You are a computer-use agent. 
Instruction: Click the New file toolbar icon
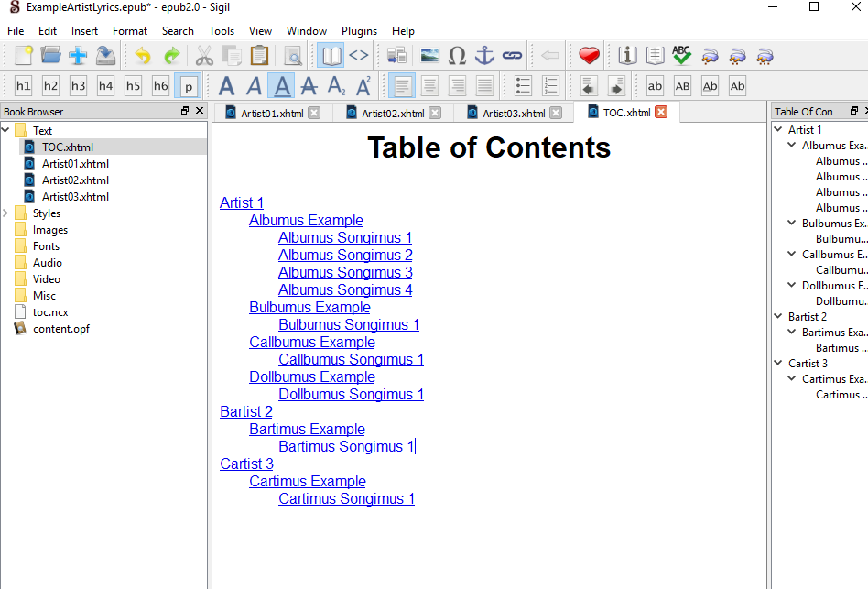(x=24, y=55)
